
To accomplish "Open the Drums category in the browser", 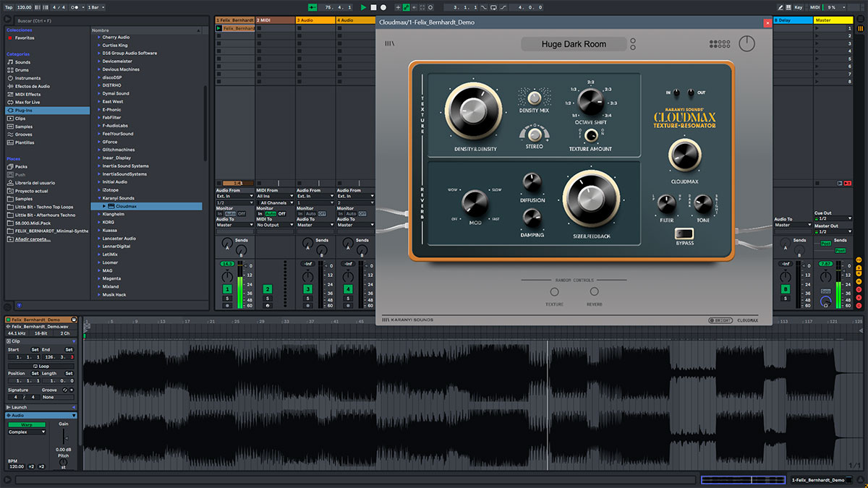I will coord(22,70).
